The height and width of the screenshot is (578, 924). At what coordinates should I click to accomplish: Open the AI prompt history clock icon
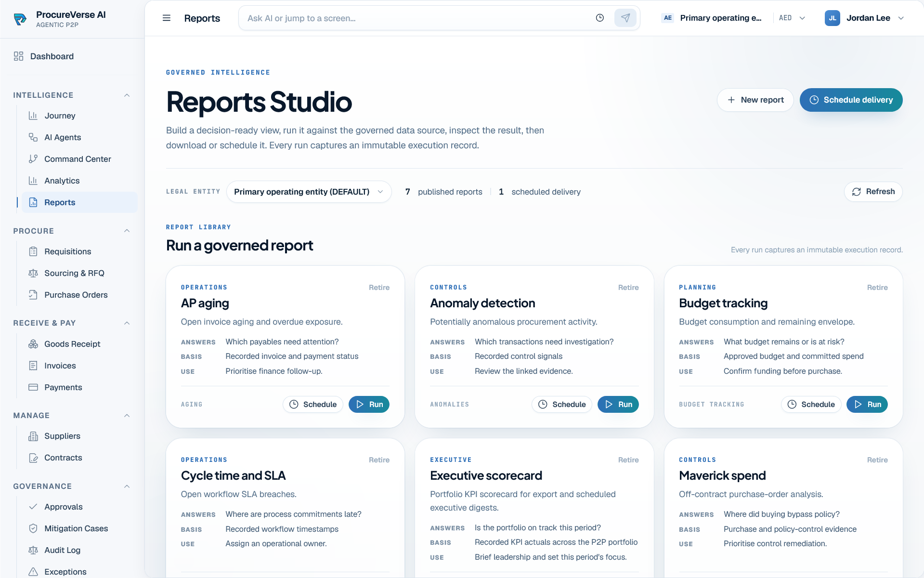(600, 18)
